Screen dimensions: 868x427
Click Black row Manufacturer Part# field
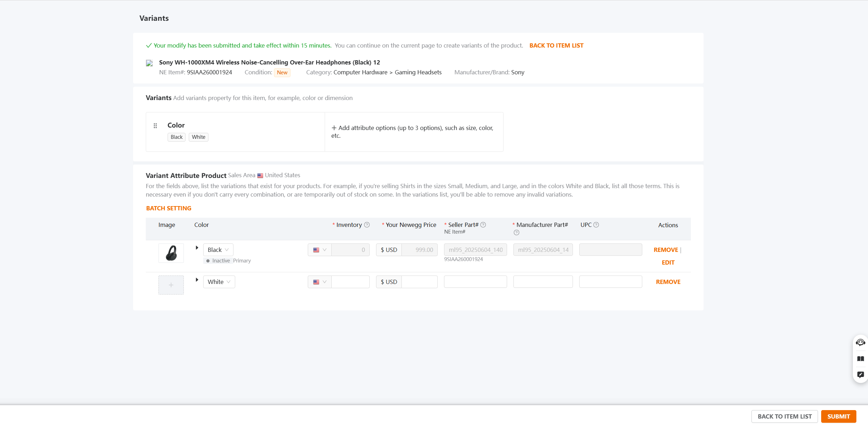(x=543, y=250)
